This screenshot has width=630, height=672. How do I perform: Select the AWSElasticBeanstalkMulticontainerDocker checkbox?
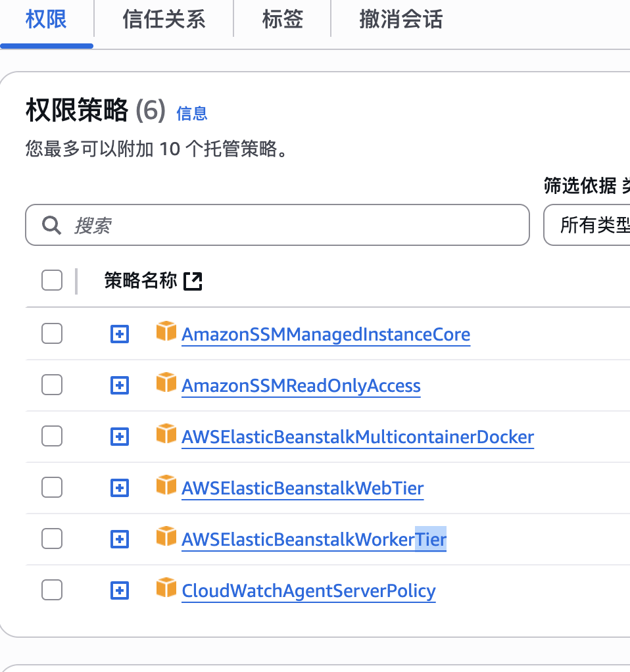(x=52, y=436)
